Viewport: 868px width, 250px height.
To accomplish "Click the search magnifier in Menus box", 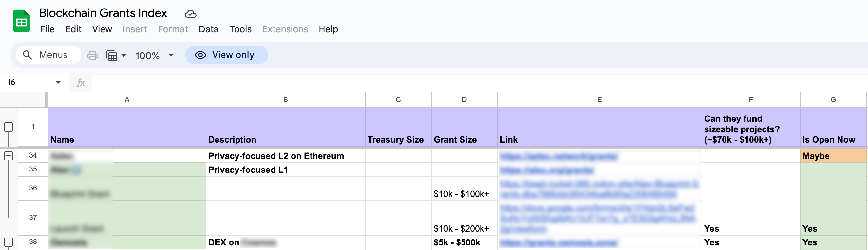I will click(27, 55).
